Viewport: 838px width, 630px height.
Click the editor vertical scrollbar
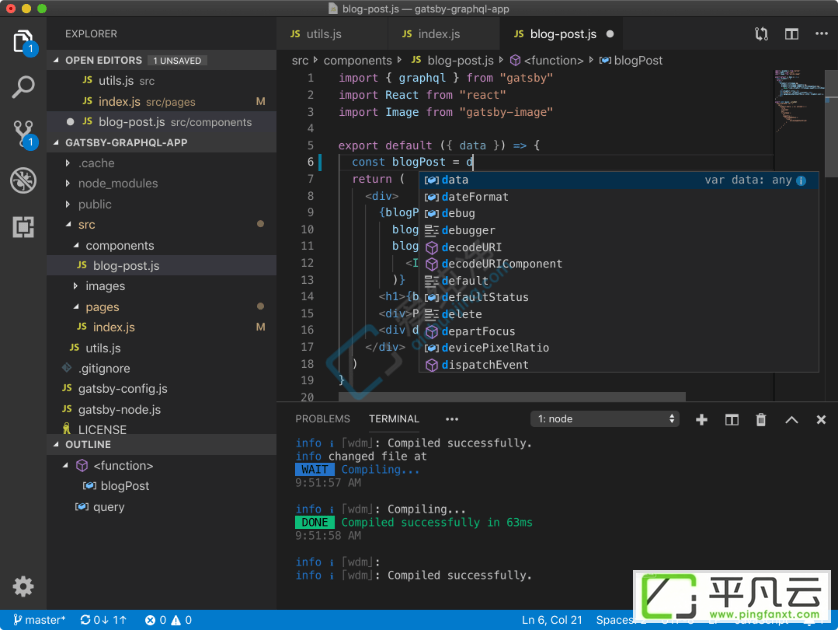point(832,124)
